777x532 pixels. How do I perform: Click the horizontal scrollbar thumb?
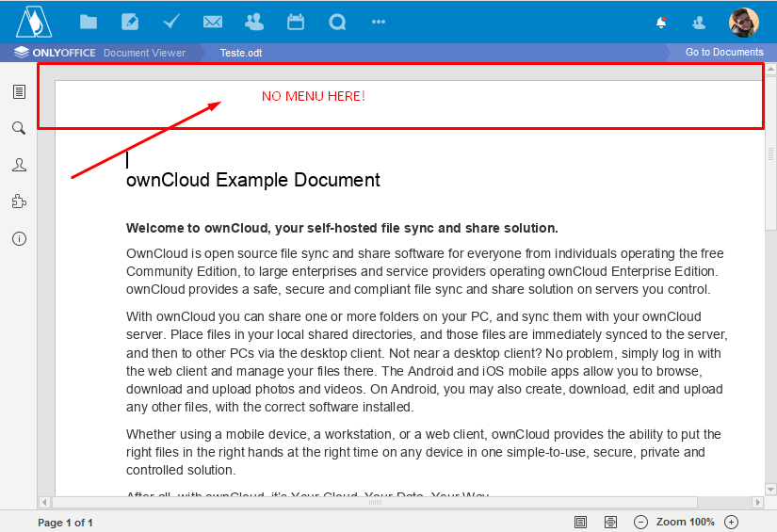pos(375,502)
